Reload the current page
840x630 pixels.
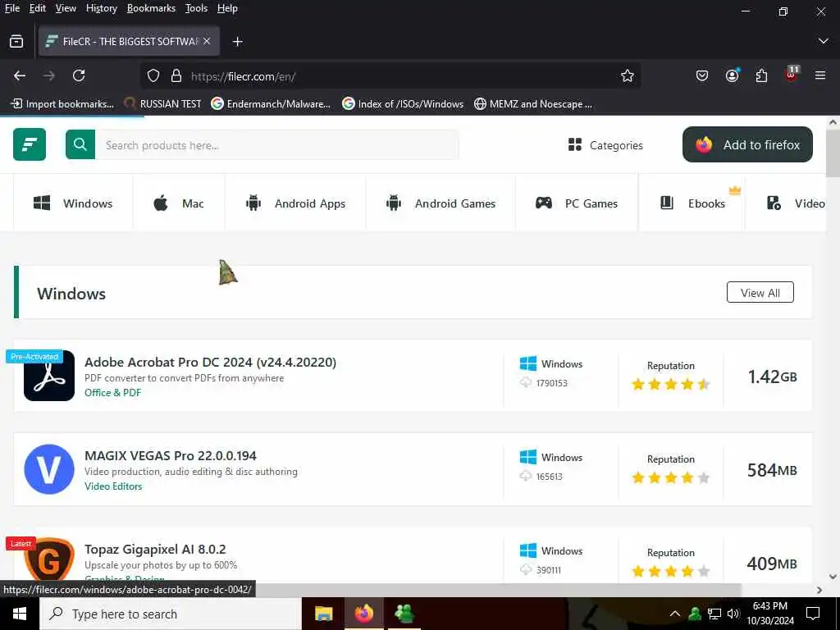(x=79, y=75)
